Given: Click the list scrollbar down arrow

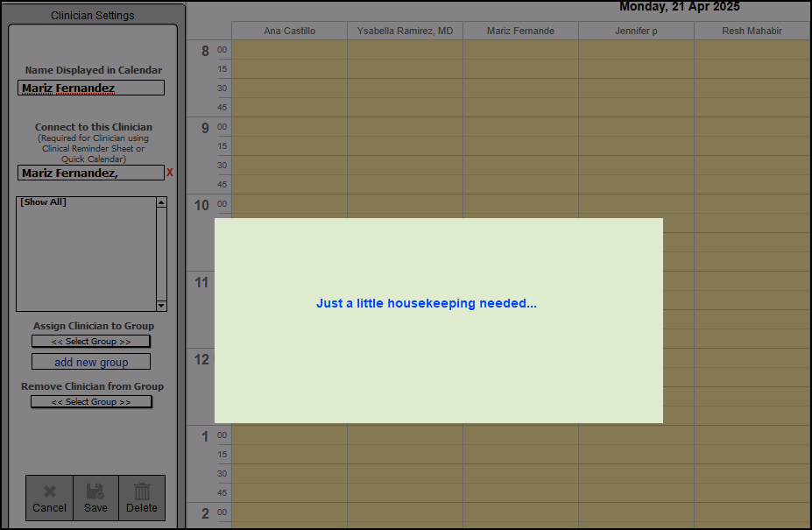Looking at the screenshot, I should (161, 306).
